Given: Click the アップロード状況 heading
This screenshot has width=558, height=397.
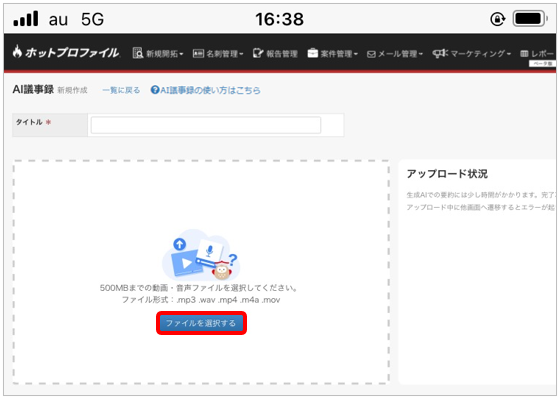Looking at the screenshot, I should [447, 174].
